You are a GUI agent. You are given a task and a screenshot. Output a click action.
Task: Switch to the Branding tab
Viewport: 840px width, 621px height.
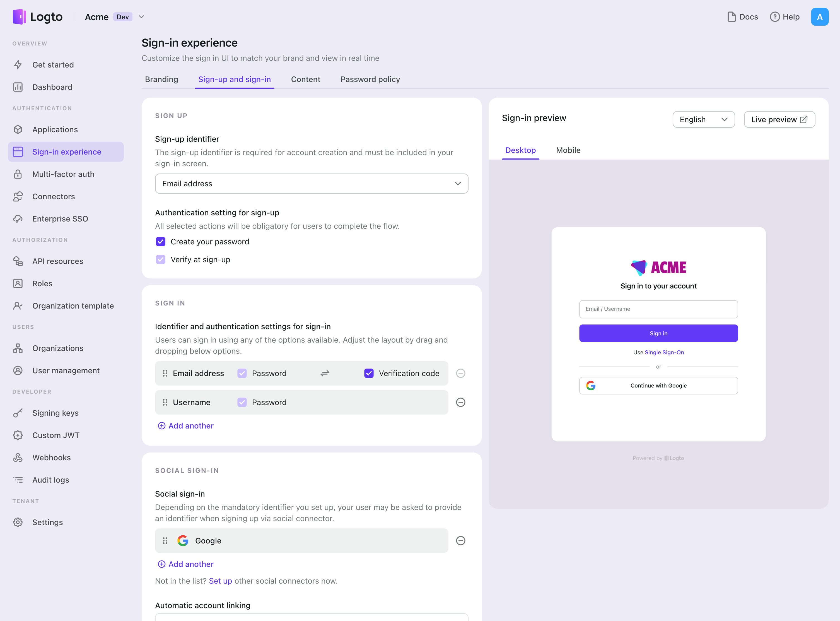[161, 79]
